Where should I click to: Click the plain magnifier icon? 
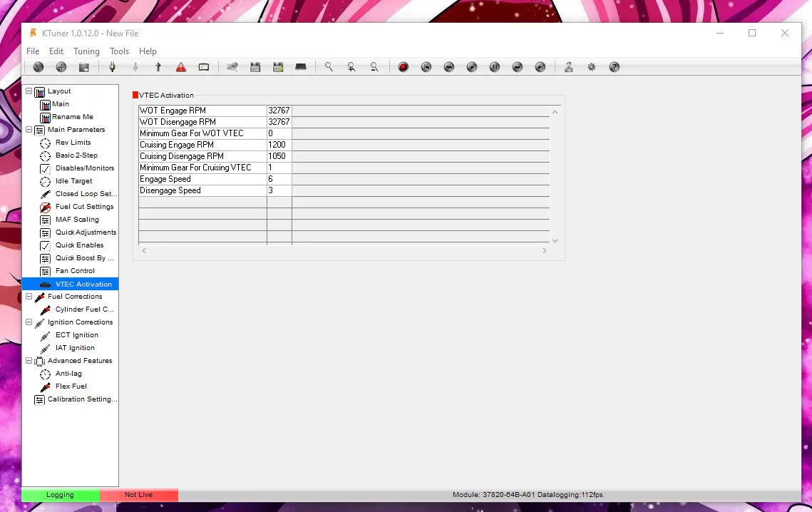[329, 67]
